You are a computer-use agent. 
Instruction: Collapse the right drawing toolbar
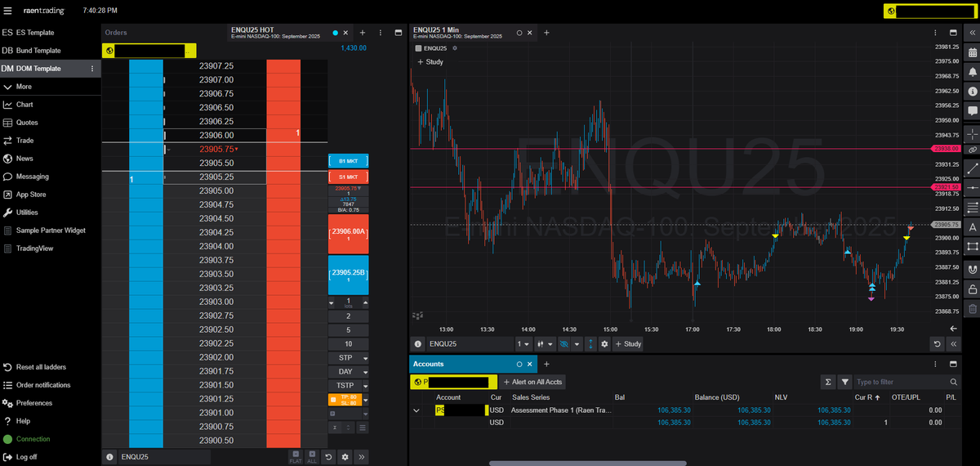[973, 33]
